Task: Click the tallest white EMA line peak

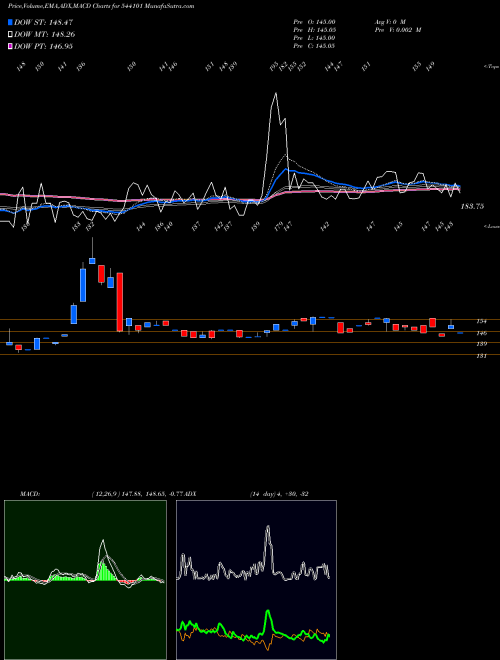Action: point(276,94)
